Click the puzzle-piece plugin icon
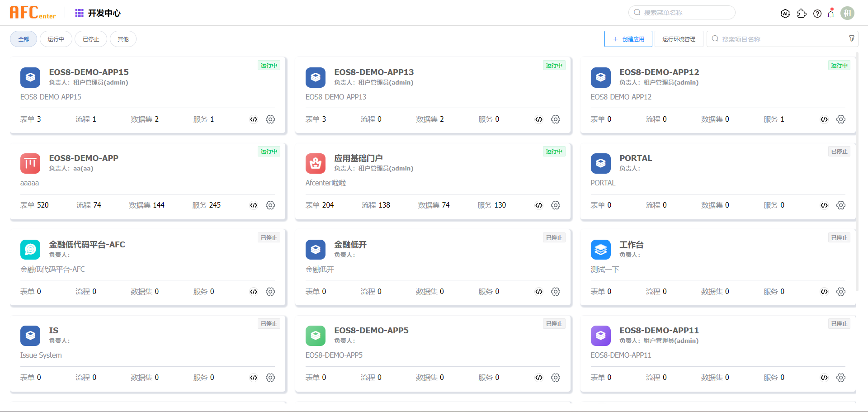The width and height of the screenshot is (868, 412). (x=802, y=14)
